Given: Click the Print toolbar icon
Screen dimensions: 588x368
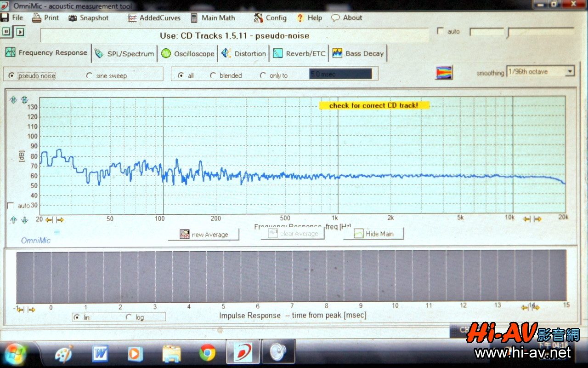Looking at the screenshot, I should click(x=37, y=18).
